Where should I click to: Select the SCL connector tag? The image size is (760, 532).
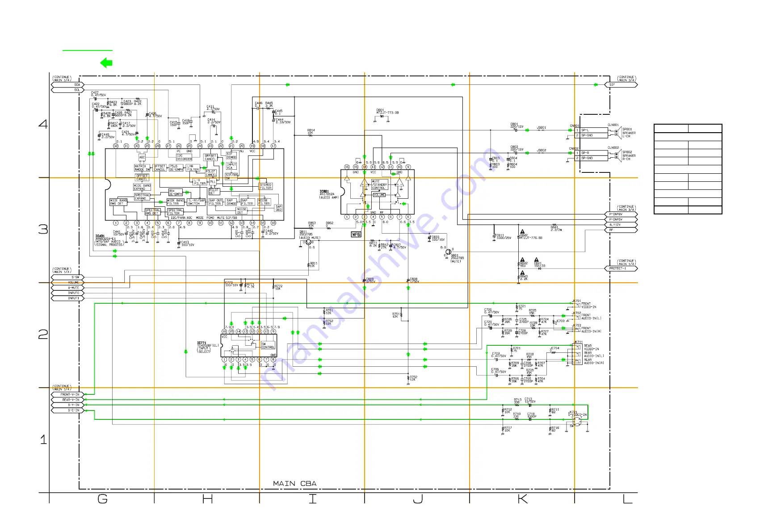(68, 90)
